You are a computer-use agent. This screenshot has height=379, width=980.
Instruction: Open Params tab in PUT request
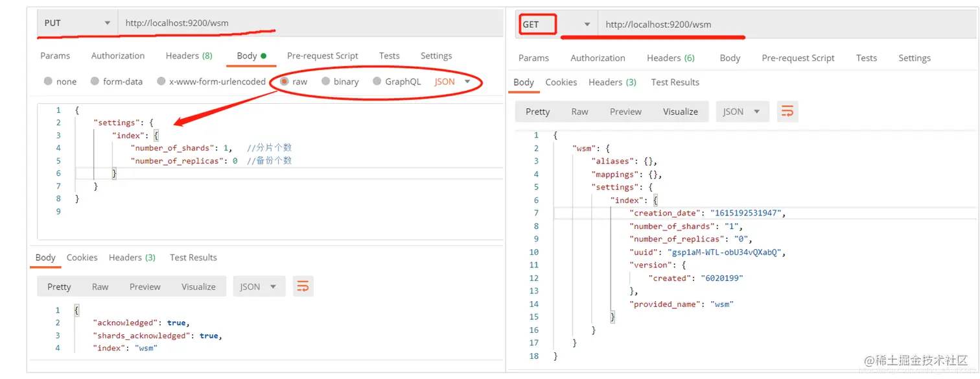pyautogui.click(x=55, y=56)
